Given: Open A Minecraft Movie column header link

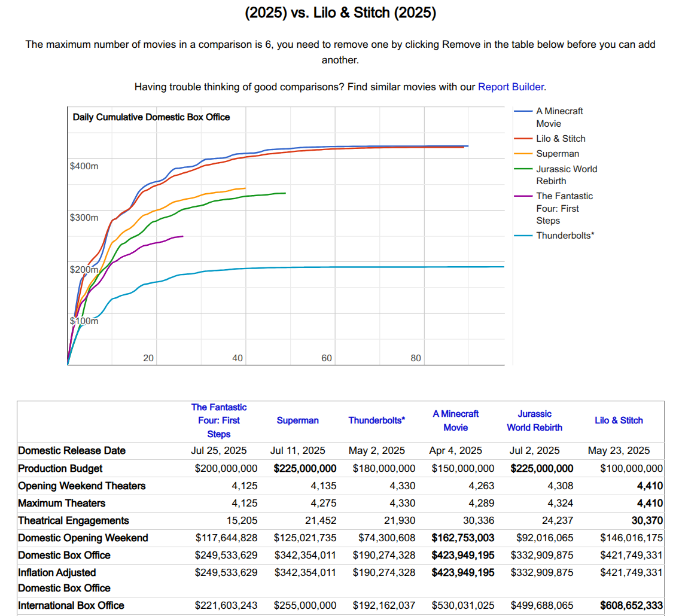Looking at the screenshot, I should pyautogui.click(x=456, y=420).
